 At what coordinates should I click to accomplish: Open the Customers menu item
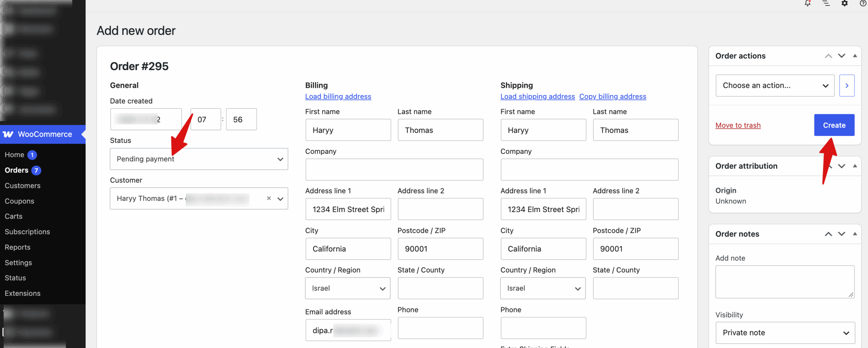coord(23,186)
